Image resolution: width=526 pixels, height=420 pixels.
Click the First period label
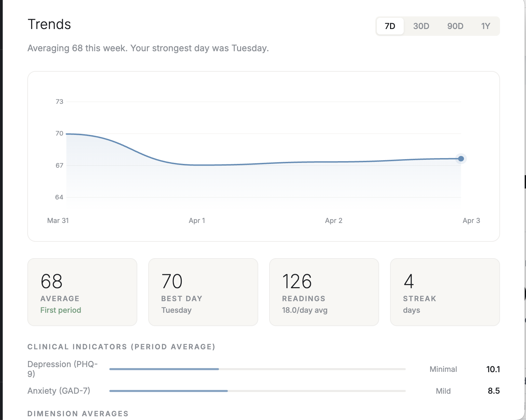pyautogui.click(x=60, y=310)
